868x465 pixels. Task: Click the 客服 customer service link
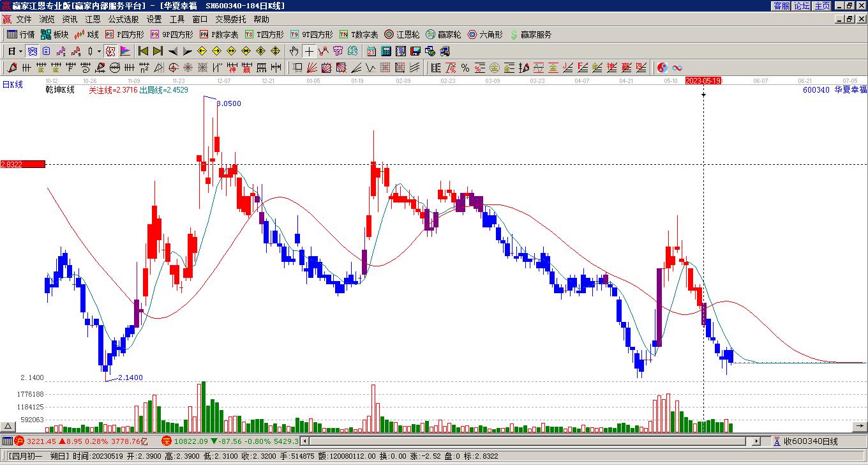pos(781,6)
